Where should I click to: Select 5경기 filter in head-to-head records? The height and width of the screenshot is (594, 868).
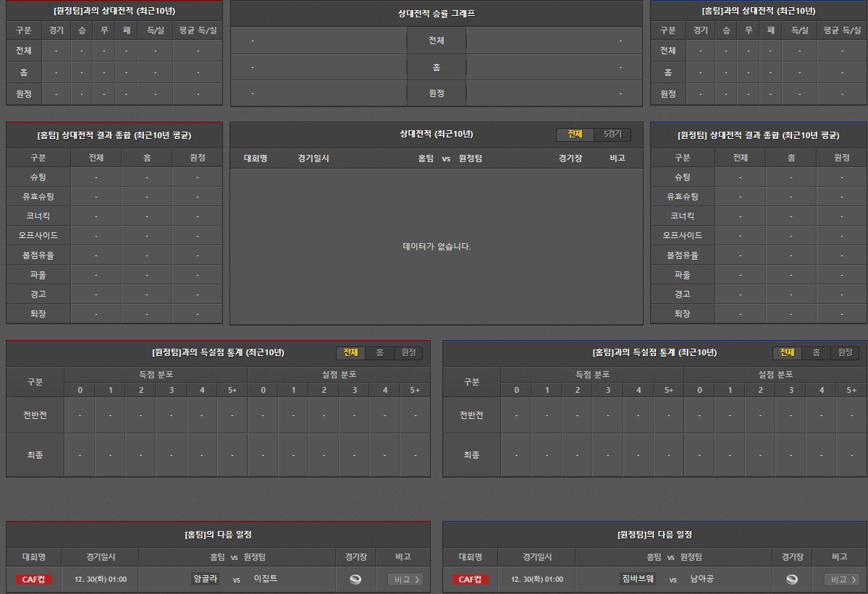612,135
